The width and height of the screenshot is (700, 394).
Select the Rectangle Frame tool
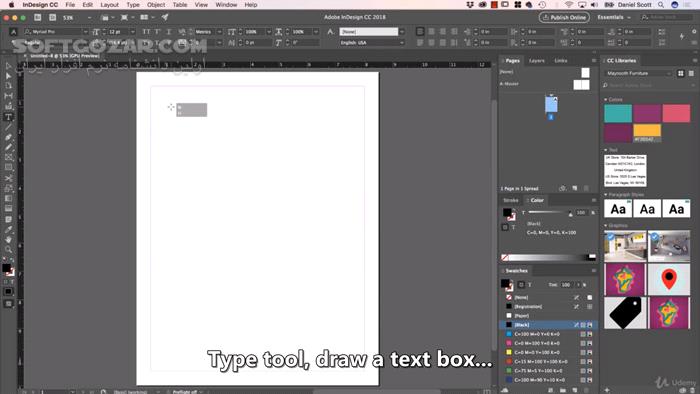tap(8, 158)
